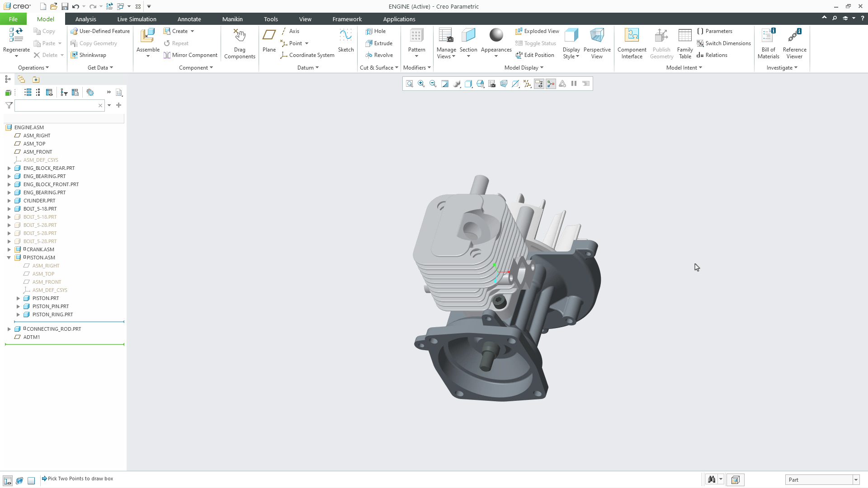Click the Regenerate icon
The height and width of the screenshot is (488, 868).
[x=16, y=35]
